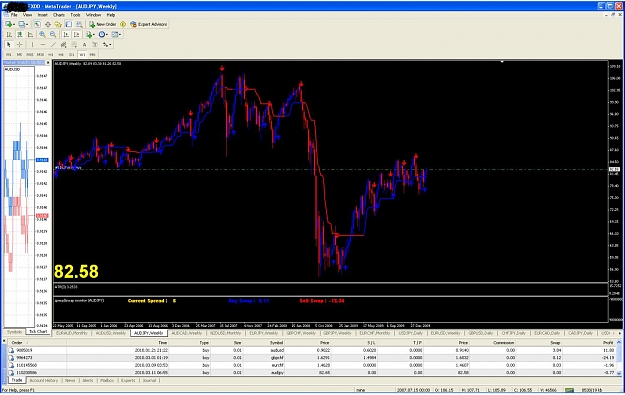The image size is (625, 395).
Task: Open the EURAUD,Monthly chart tab
Action: pos(72,333)
